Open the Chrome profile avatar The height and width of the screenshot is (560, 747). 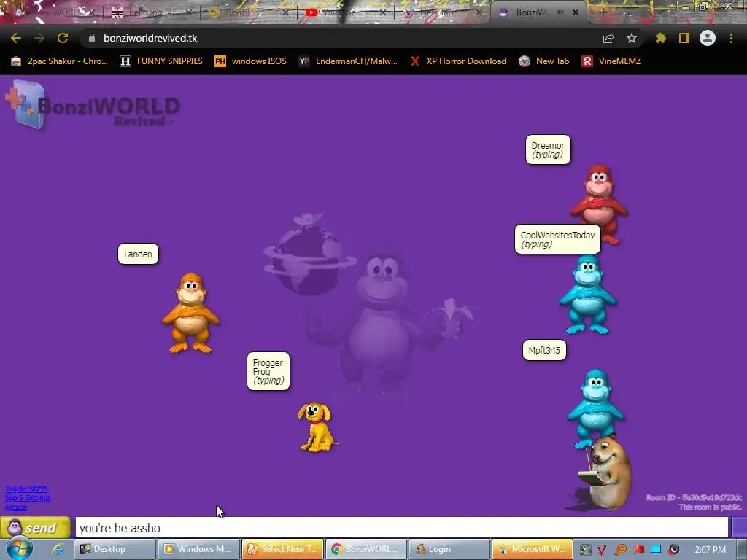[x=708, y=38]
